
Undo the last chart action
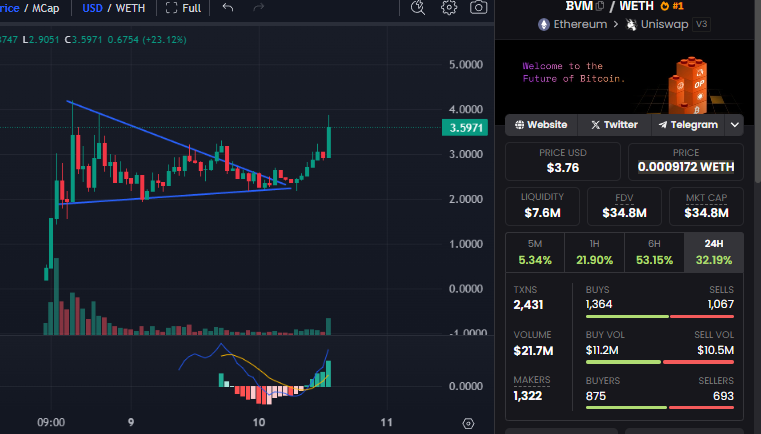(228, 7)
